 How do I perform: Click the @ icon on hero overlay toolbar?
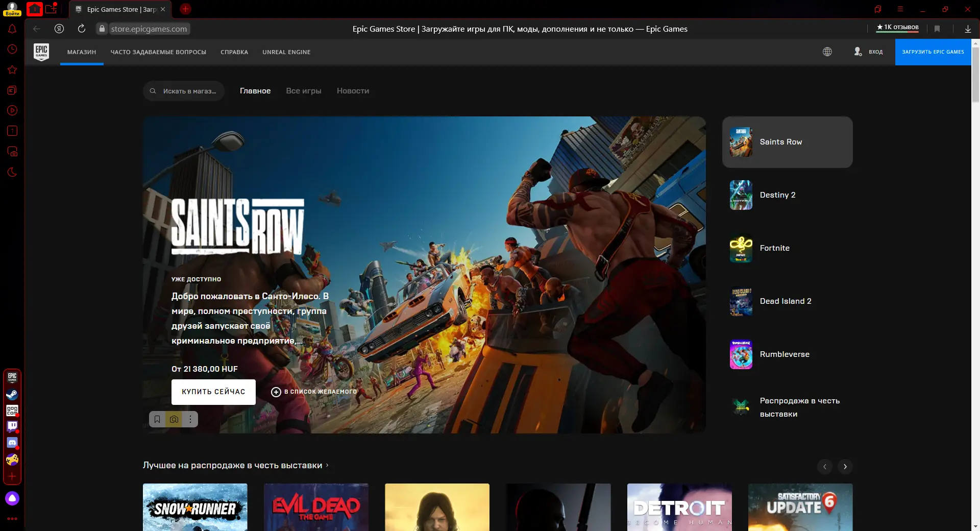(174, 419)
